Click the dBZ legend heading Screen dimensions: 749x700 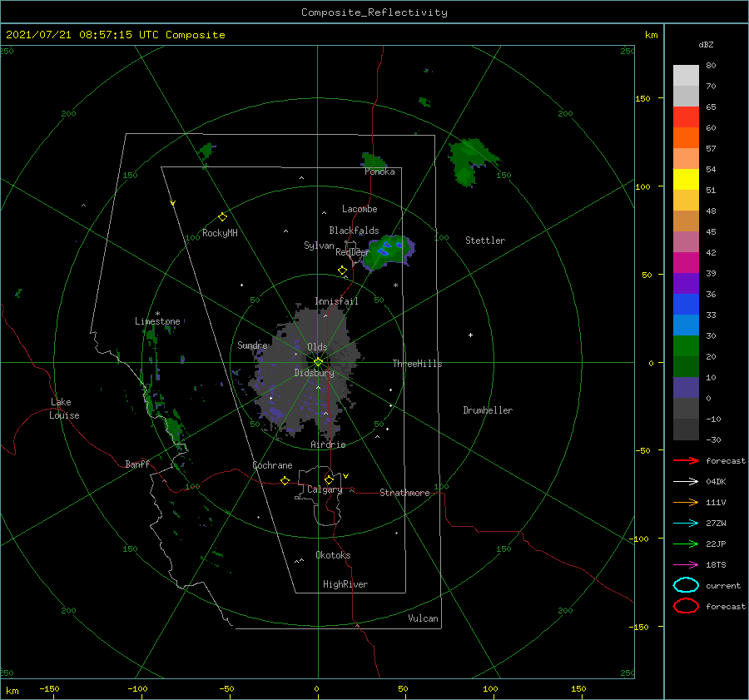(x=706, y=44)
